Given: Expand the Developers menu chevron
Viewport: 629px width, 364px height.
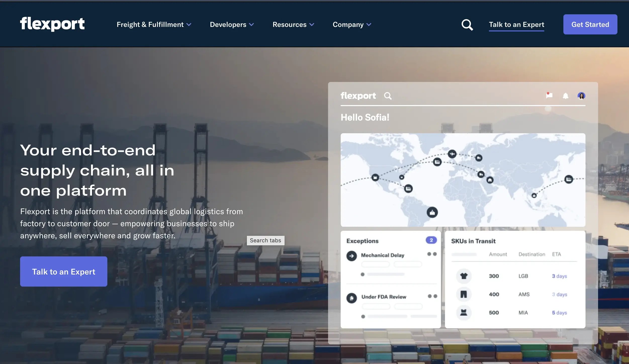Looking at the screenshot, I should [251, 25].
